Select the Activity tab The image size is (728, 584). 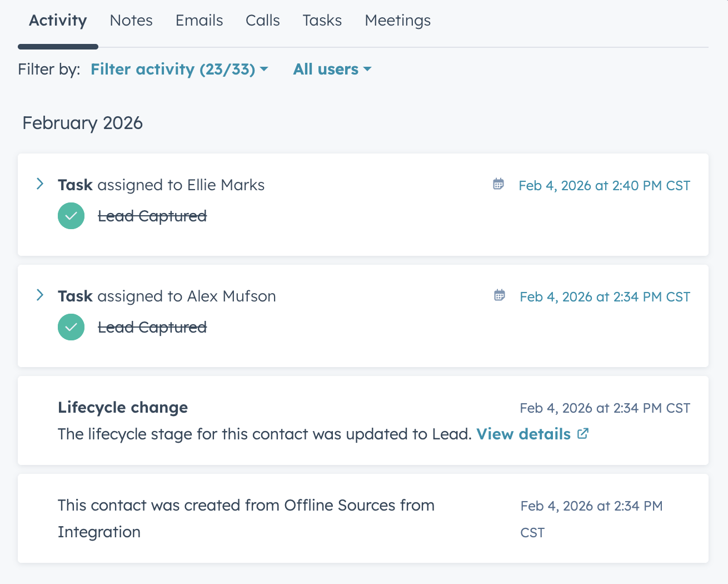click(58, 21)
